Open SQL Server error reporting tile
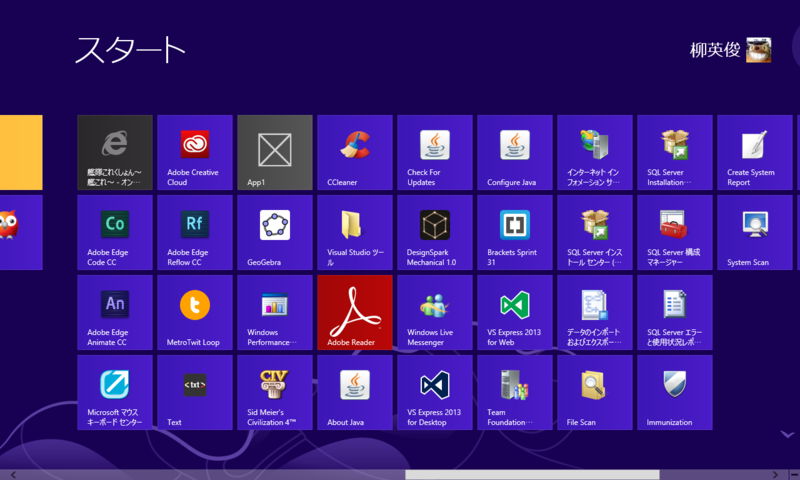Screen dimensions: 800x480 click(x=675, y=313)
